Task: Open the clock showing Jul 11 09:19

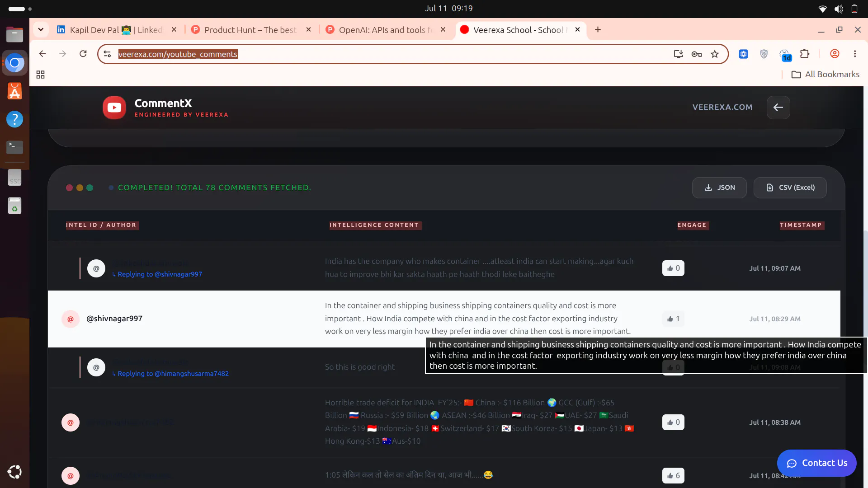Action: pos(448,9)
